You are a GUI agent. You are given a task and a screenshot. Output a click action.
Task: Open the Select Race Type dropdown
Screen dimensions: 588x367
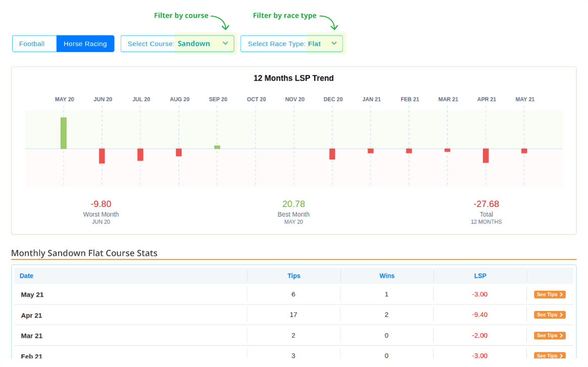tap(291, 44)
